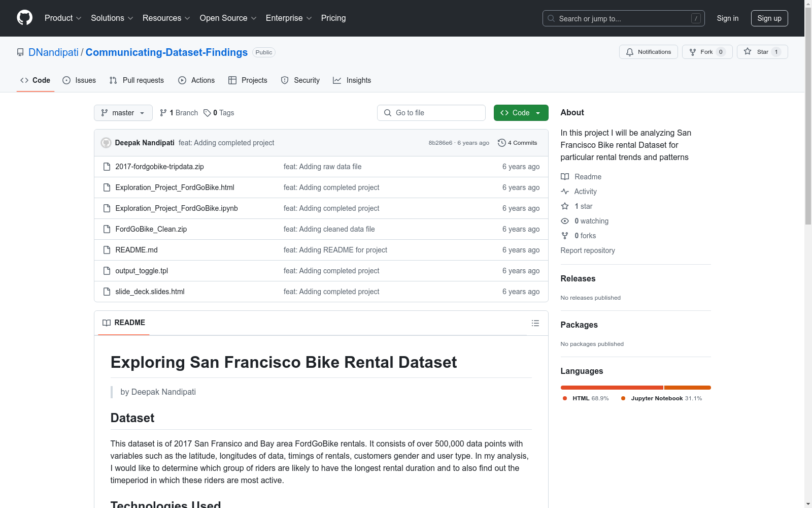This screenshot has height=508, width=812.
Task: Open the 'Adding README for project' commit
Action: click(335, 250)
